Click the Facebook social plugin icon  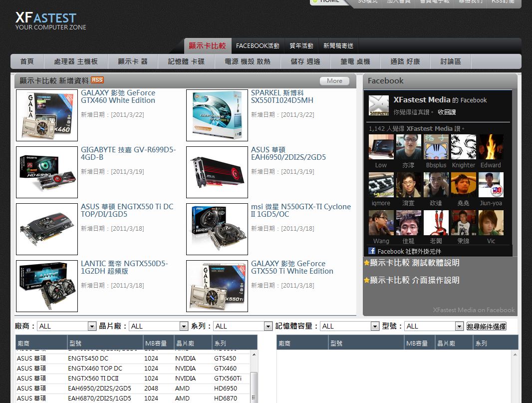tap(372, 251)
